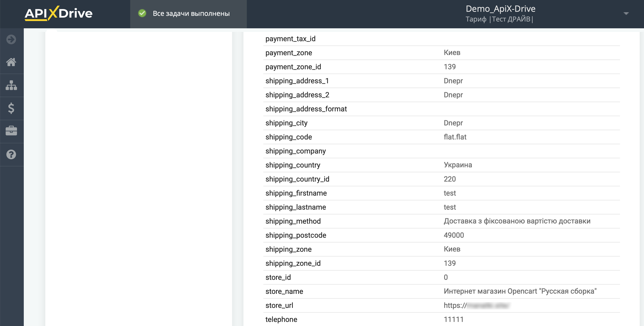The height and width of the screenshot is (326, 644).
Task: Select the 'Интернет магазин Opencart' value
Action: (520, 291)
